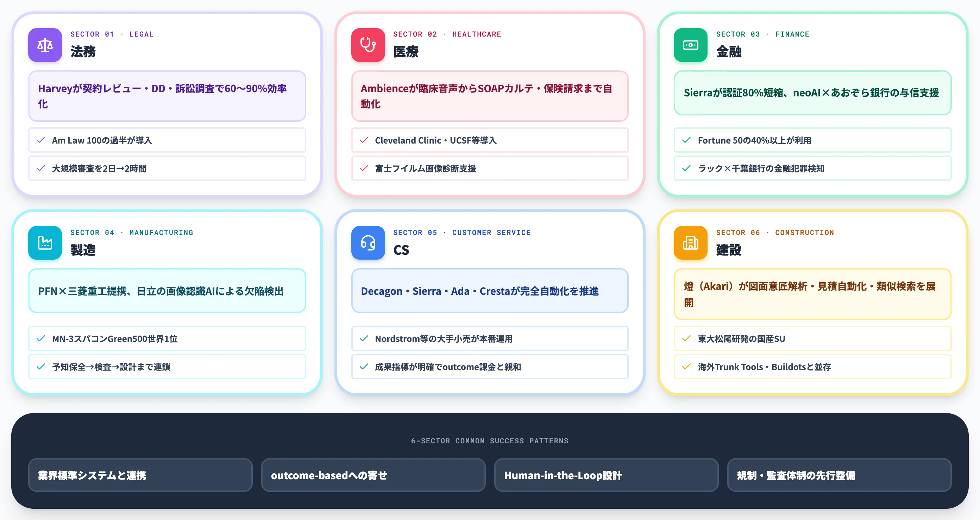Click the 金融 heading
The height and width of the screenshot is (520, 980).
(x=729, y=52)
